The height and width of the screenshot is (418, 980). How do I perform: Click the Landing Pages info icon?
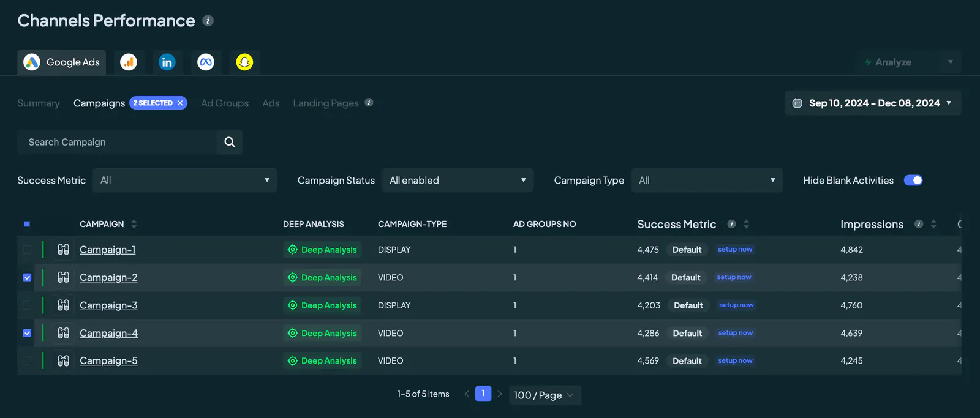coord(369,103)
